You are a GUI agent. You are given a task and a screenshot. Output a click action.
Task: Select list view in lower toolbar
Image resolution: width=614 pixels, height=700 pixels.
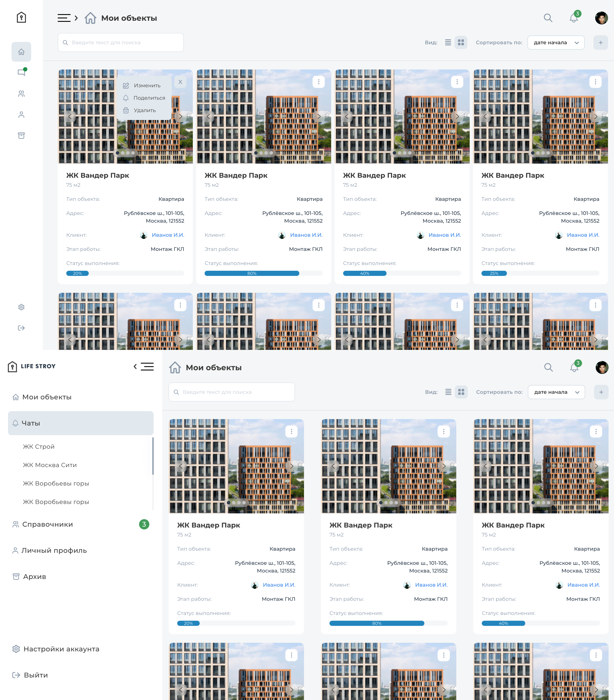point(448,392)
